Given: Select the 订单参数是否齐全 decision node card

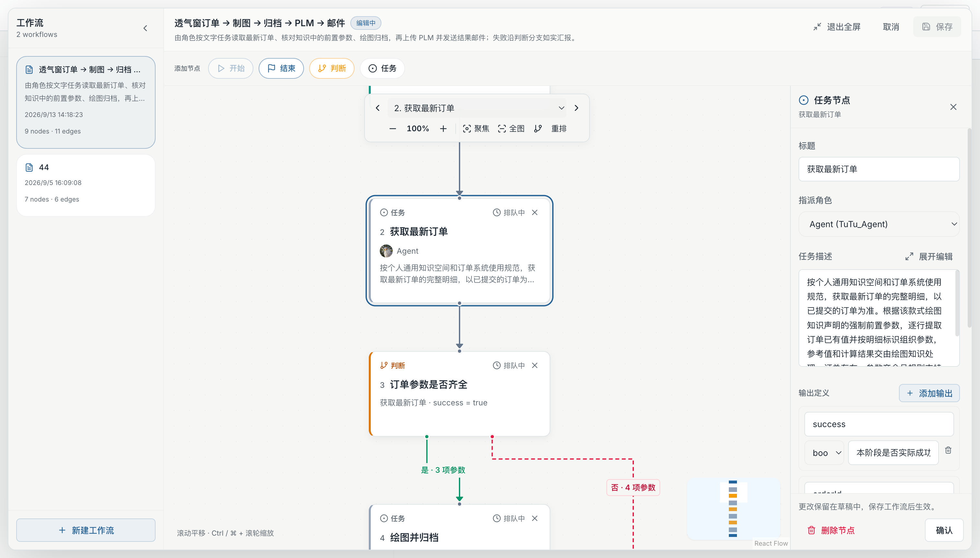Looking at the screenshot, I should coord(459,394).
